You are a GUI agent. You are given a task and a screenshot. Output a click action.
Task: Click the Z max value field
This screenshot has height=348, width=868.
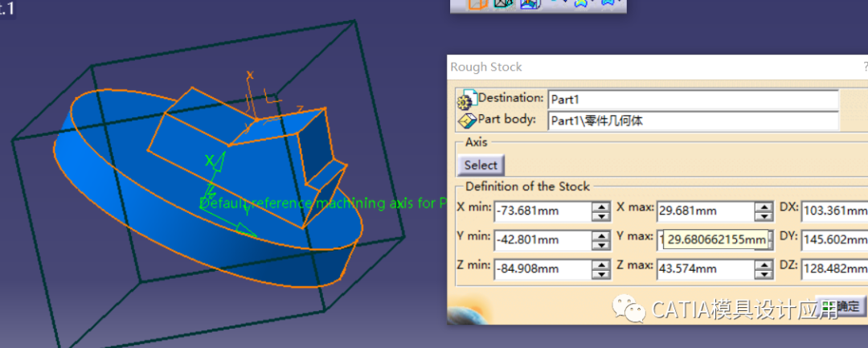[x=705, y=269]
